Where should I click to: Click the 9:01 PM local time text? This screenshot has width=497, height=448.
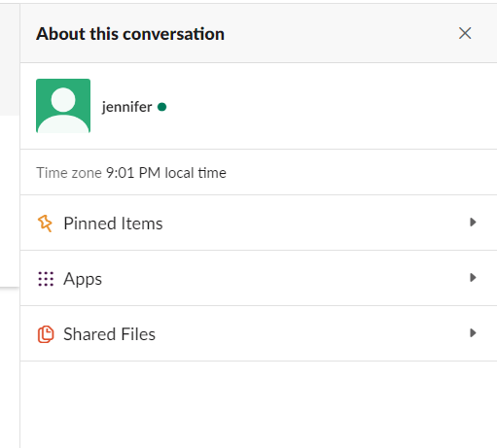pyautogui.click(x=166, y=173)
